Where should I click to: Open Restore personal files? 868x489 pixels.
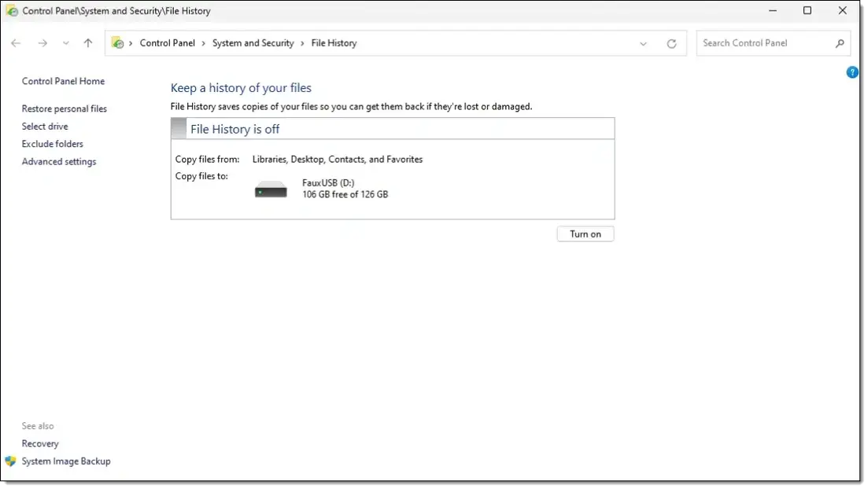coord(65,109)
